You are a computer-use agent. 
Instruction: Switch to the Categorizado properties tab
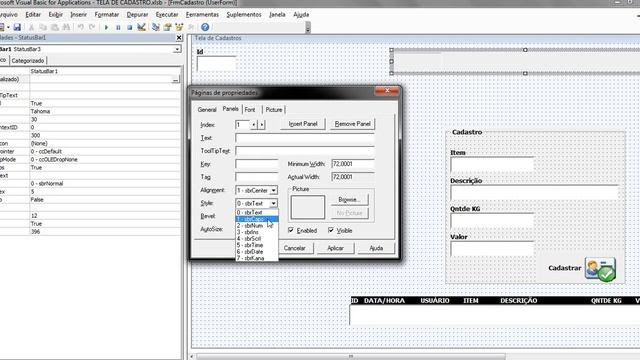click(28, 61)
